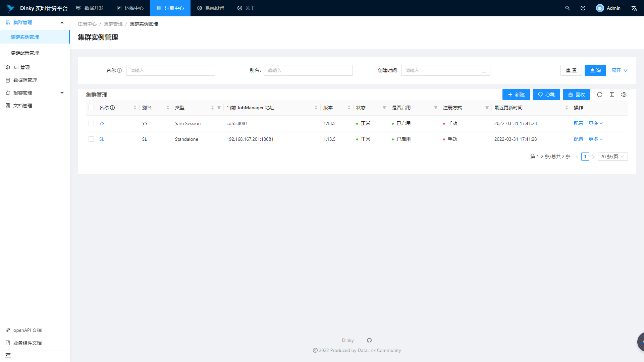Screen dimensions: 644x362
Task: Open the 20 条/页 page size dropdown
Action: 613,157
